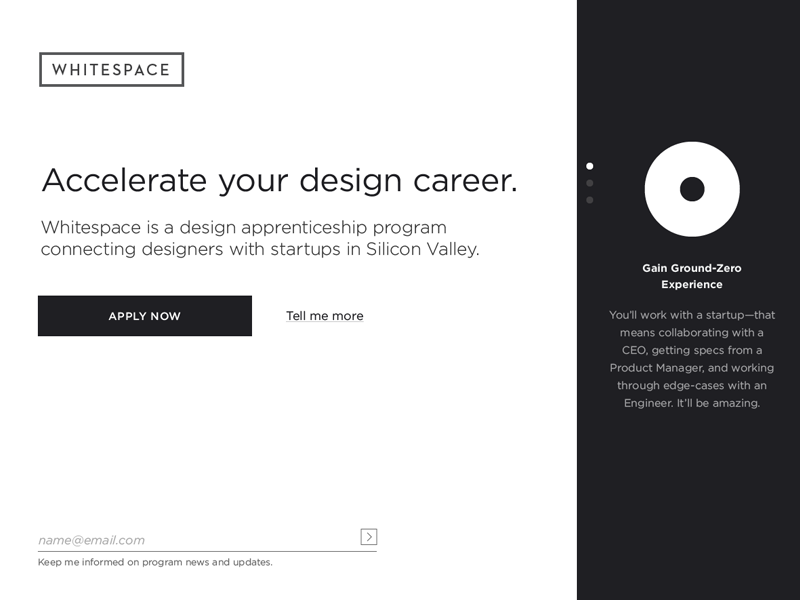Click the word Engineer in the dark panel
This screenshot has width=800, height=600.
pyautogui.click(x=649, y=403)
